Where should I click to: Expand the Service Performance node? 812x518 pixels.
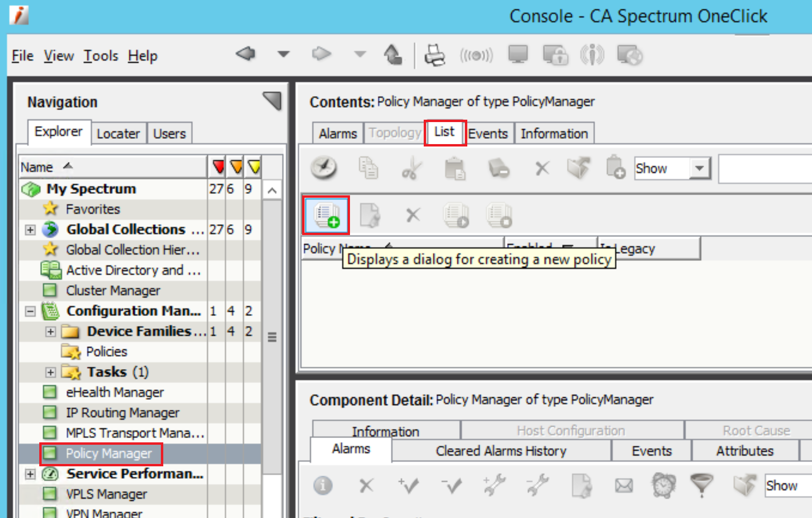point(30,474)
